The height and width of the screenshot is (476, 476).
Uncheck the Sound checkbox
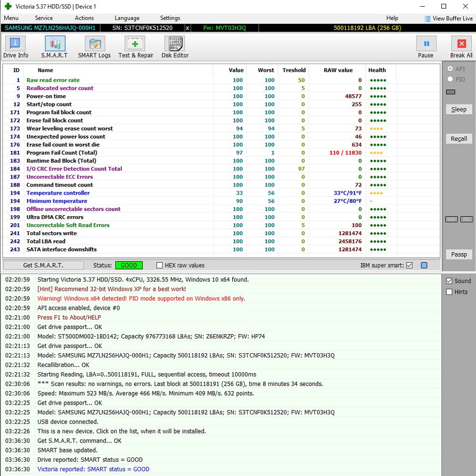point(449,281)
